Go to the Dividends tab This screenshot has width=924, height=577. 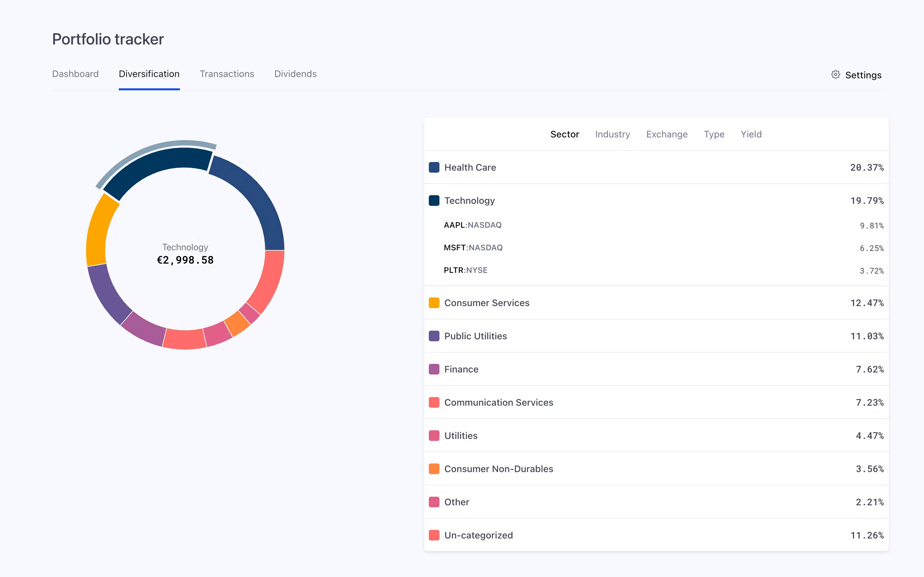tap(295, 74)
